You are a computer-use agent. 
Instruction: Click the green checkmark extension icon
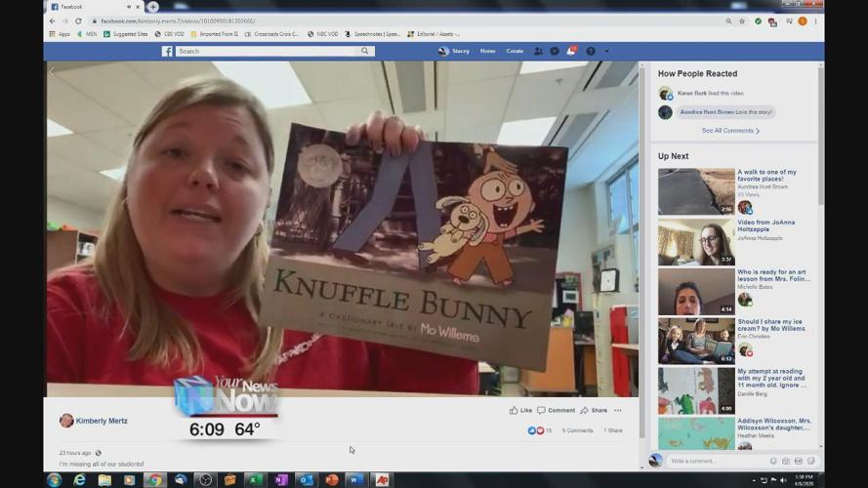point(758,21)
